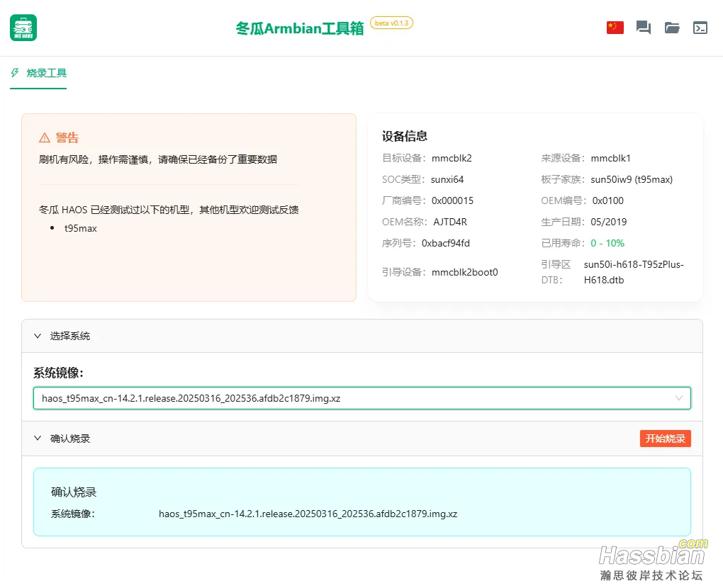The height and width of the screenshot is (588, 723).
Task: Open the chat messages icon
Action: (x=643, y=28)
